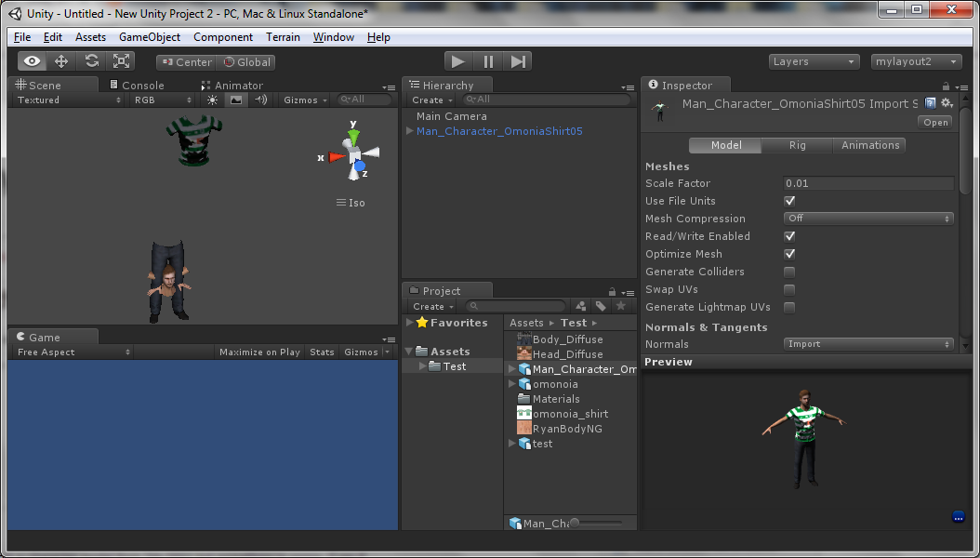Viewport: 980px width, 558px height.
Task: Open the Mesh Compression dropdown
Action: point(868,219)
